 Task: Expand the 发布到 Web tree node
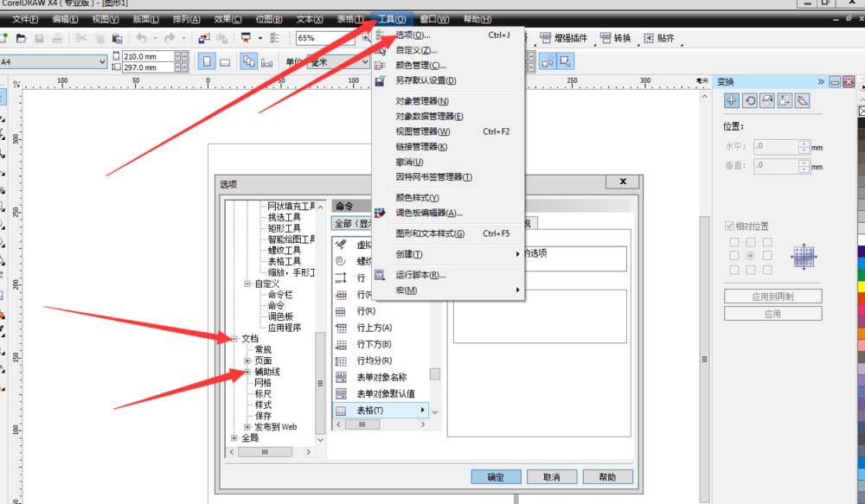(x=247, y=427)
